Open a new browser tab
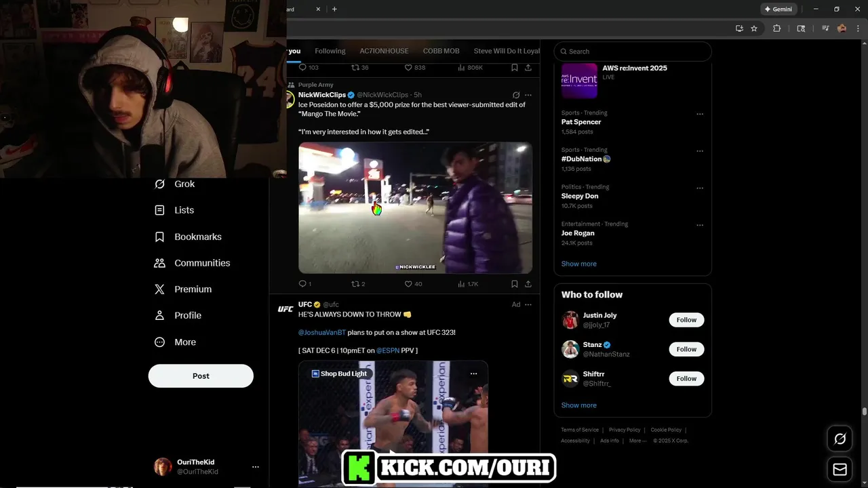The width and height of the screenshot is (868, 488). (x=334, y=9)
